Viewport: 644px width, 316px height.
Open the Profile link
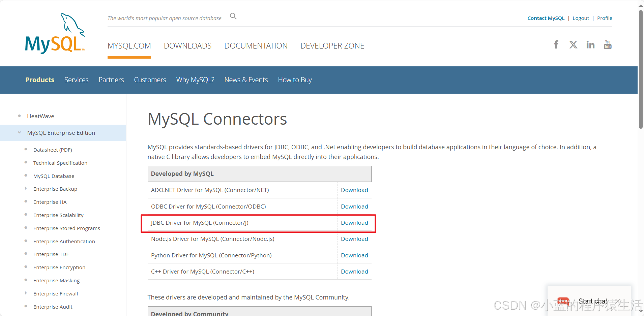(x=605, y=18)
